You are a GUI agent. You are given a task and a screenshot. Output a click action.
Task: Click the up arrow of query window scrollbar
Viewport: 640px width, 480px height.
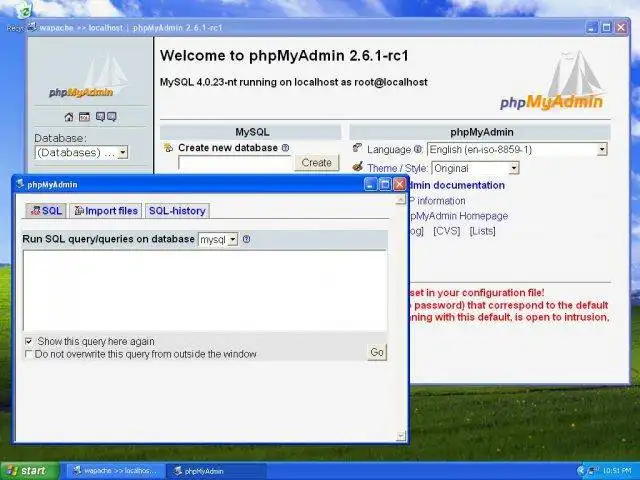pyautogui.click(x=401, y=199)
